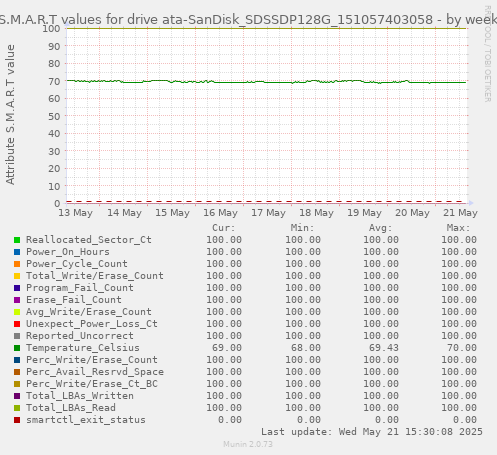Click the Temperature_Celsius dark green swatch
This screenshot has width=497, height=455.
17,348
